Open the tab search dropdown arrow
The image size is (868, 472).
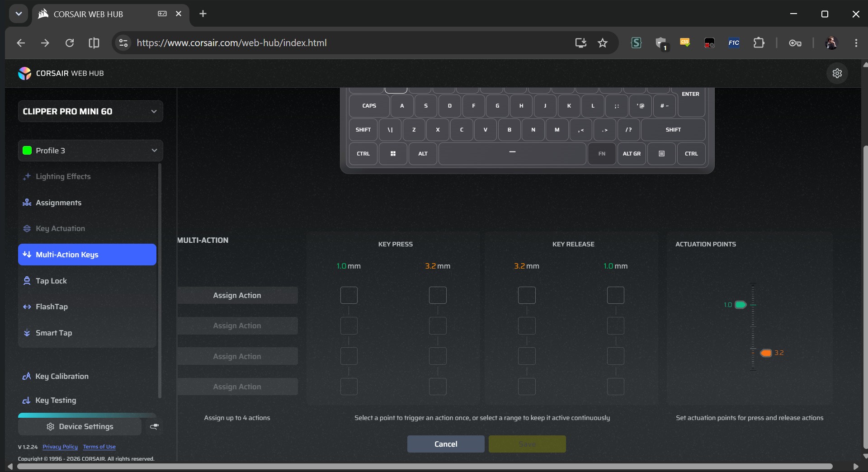(x=19, y=14)
